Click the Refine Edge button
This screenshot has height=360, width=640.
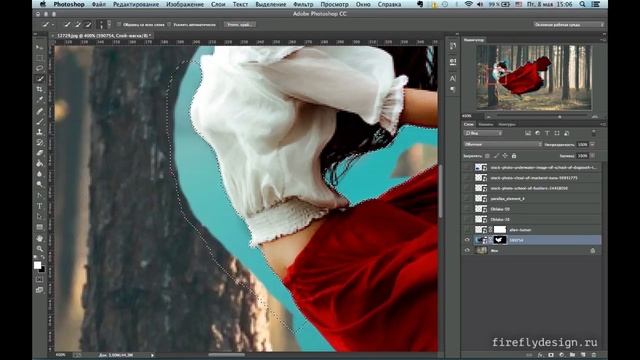click(x=240, y=24)
